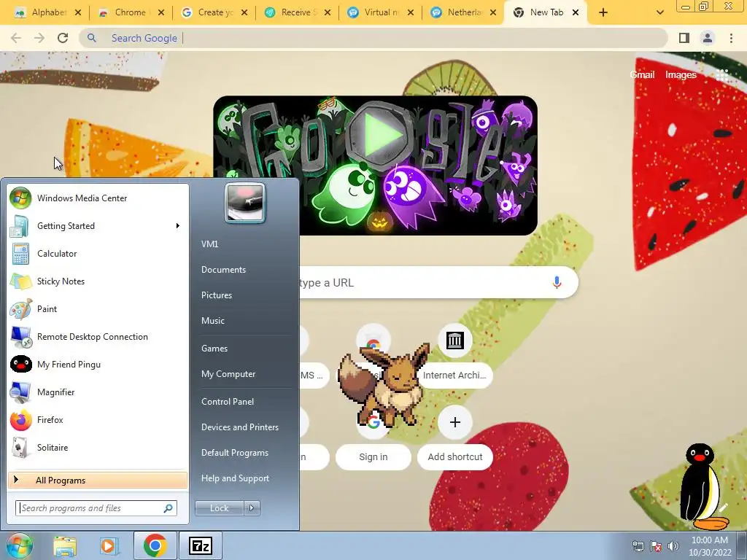The image size is (747, 560).
Task: Reload the current Chrome page
Action: coord(63,38)
